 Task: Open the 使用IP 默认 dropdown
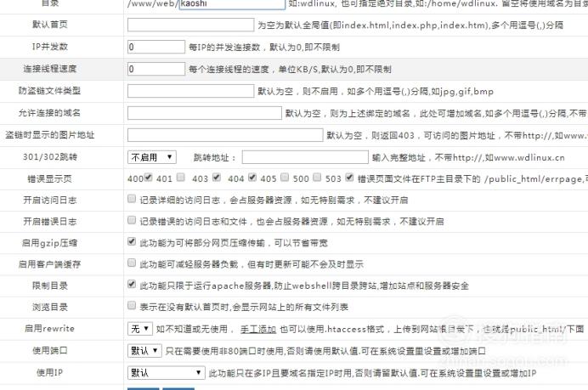point(167,373)
